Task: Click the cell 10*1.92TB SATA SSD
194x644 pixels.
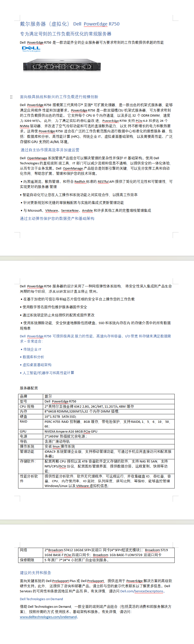Action: click(x=109, y=416)
